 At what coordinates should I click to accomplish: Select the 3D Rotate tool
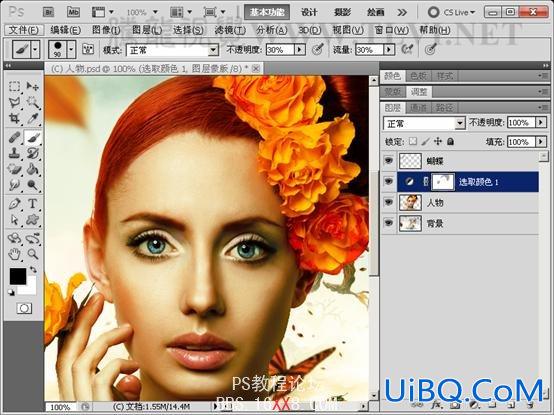pyautogui.click(x=14, y=238)
